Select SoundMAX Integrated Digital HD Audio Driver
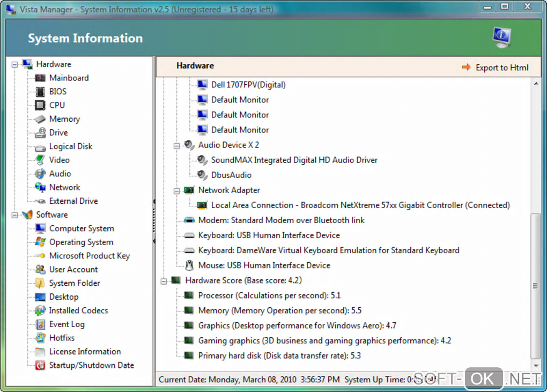Viewport: 547px width, 392px height. (x=294, y=160)
